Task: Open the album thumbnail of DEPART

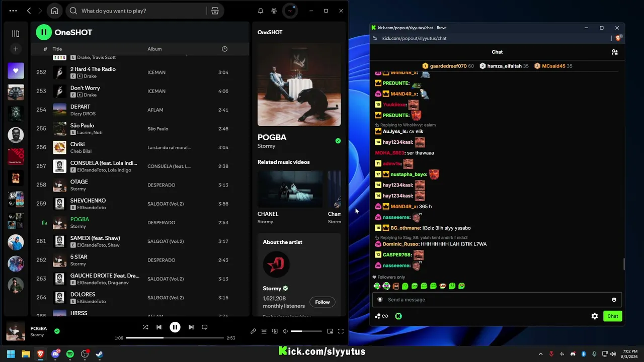Action: pos(60,110)
